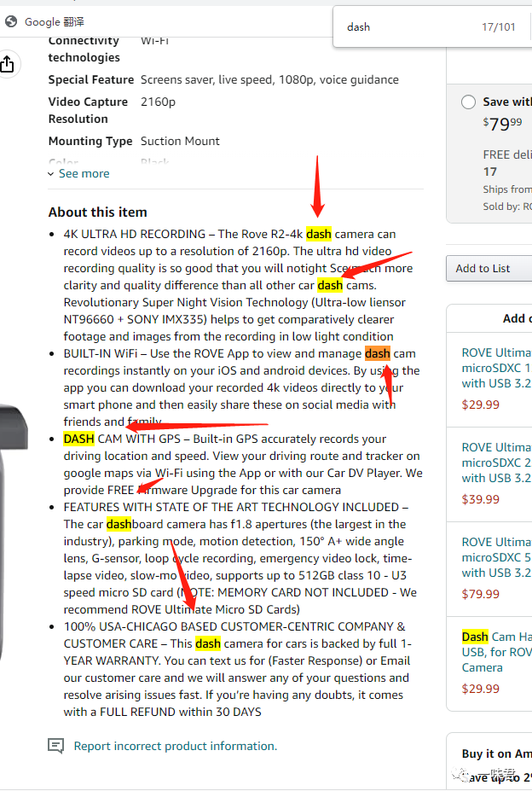
Task: Click the Suction Mount value
Action: [x=180, y=141]
